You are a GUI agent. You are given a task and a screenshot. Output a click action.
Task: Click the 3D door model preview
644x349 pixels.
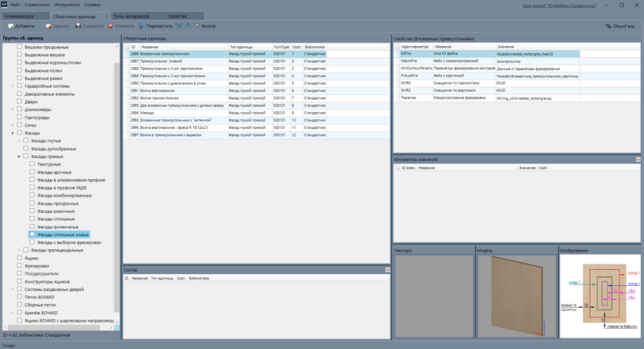(517, 296)
